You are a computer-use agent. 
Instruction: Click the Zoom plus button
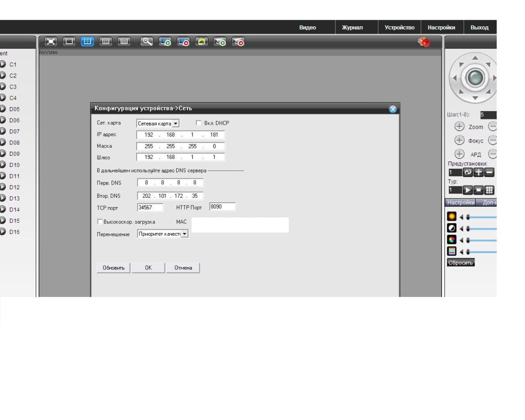click(x=459, y=127)
